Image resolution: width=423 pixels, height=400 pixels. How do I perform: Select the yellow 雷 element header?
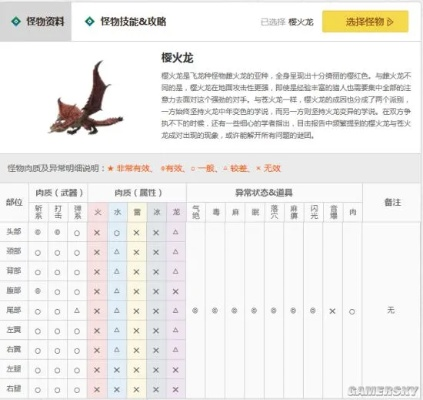pos(137,212)
